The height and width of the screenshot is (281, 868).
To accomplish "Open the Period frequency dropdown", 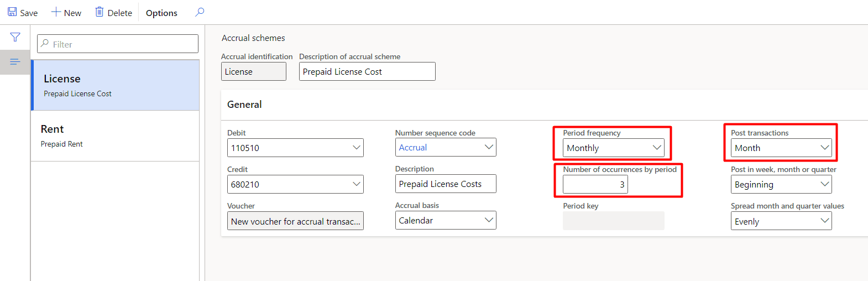I will click(x=657, y=148).
